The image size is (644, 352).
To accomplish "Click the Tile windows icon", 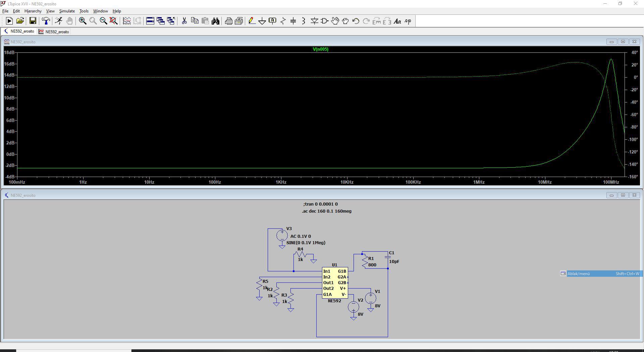I will pos(150,21).
